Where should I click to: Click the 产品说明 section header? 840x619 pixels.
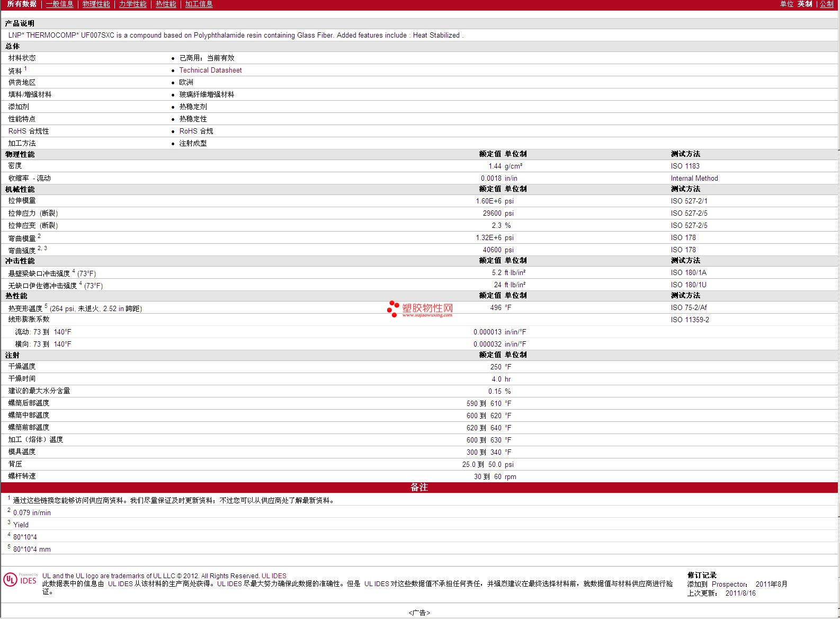point(20,23)
